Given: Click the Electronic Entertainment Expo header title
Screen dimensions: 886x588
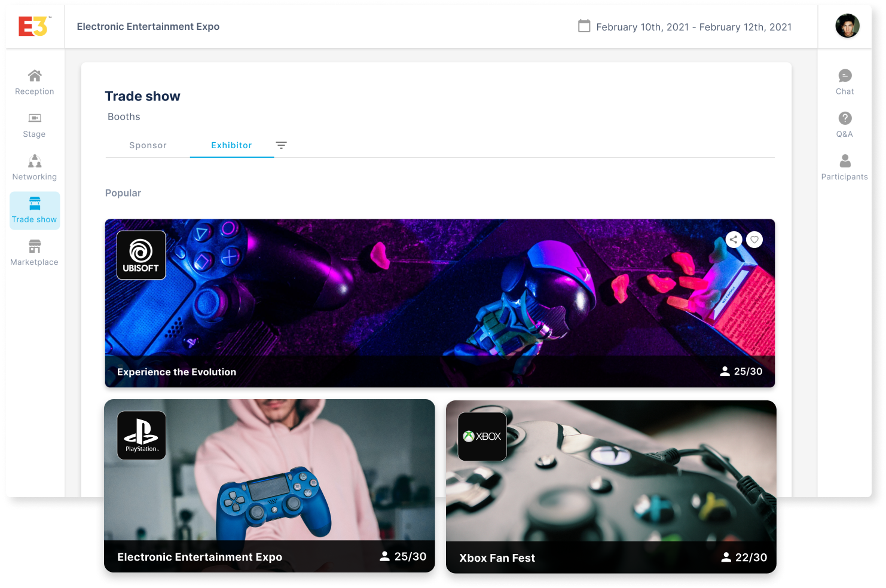Looking at the screenshot, I should (x=148, y=26).
